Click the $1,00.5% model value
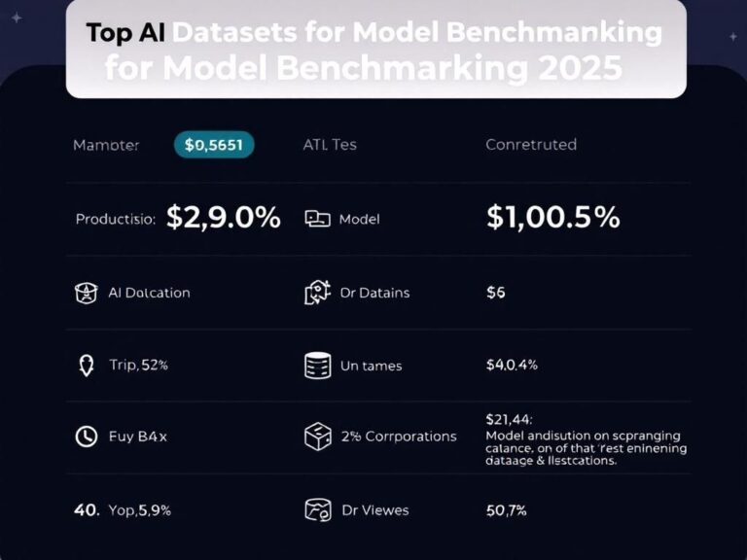The height and width of the screenshot is (560, 747). [x=552, y=218]
